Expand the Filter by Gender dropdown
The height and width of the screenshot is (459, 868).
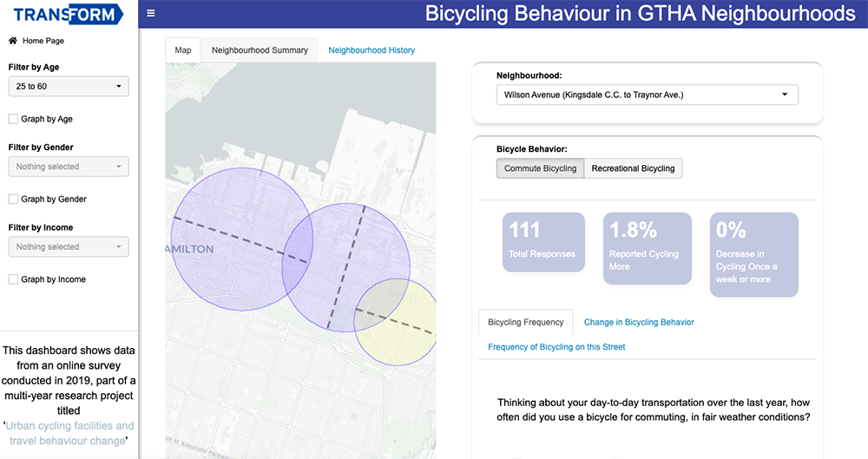click(x=69, y=167)
